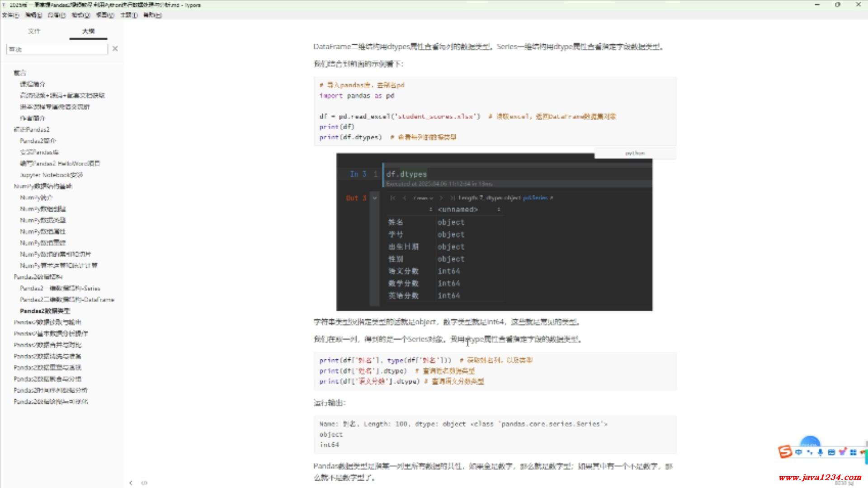The image size is (868, 488).
Task: Collapse sidebar with bottom-left arrow icon
Action: click(x=131, y=483)
